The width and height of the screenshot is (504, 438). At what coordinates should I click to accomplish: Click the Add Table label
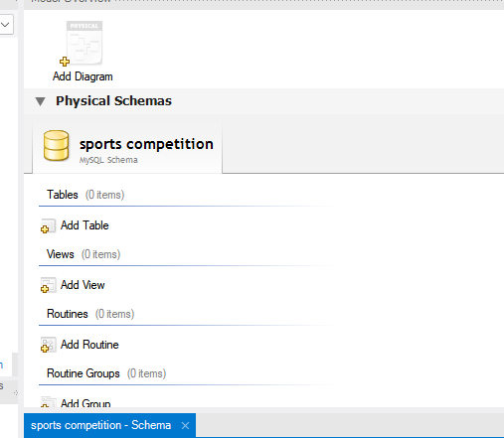(x=84, y=225)
